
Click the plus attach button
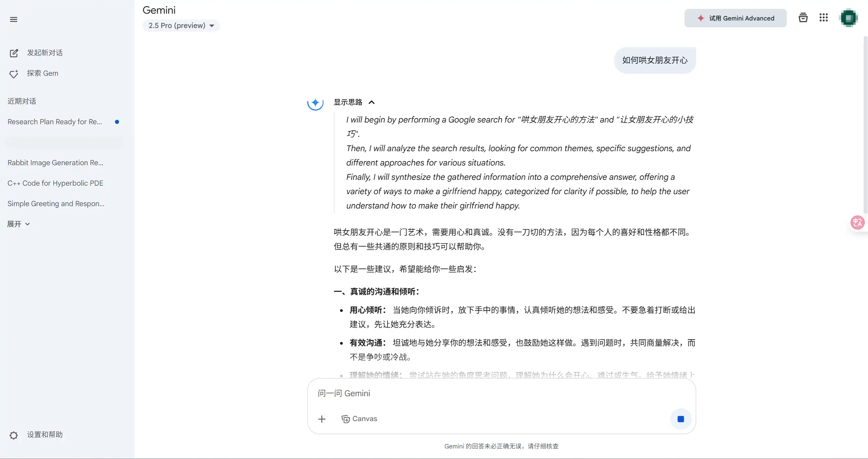coord(322,419)
